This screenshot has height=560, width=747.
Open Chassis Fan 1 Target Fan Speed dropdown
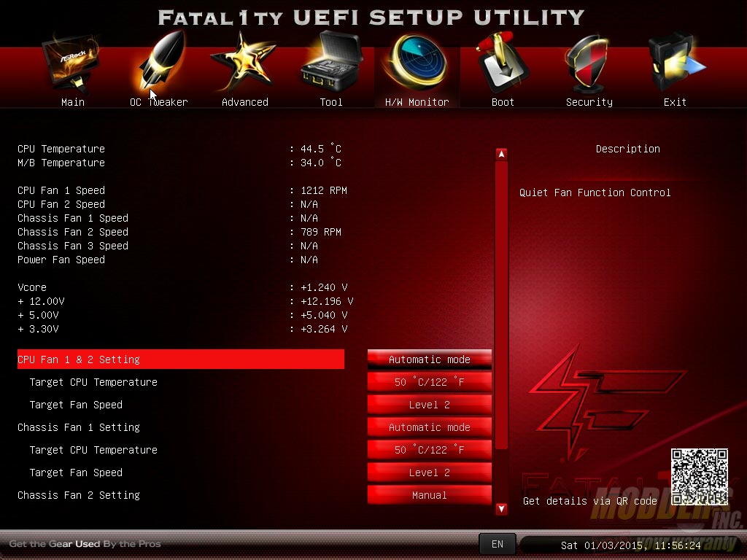click(x=429, y=472)
